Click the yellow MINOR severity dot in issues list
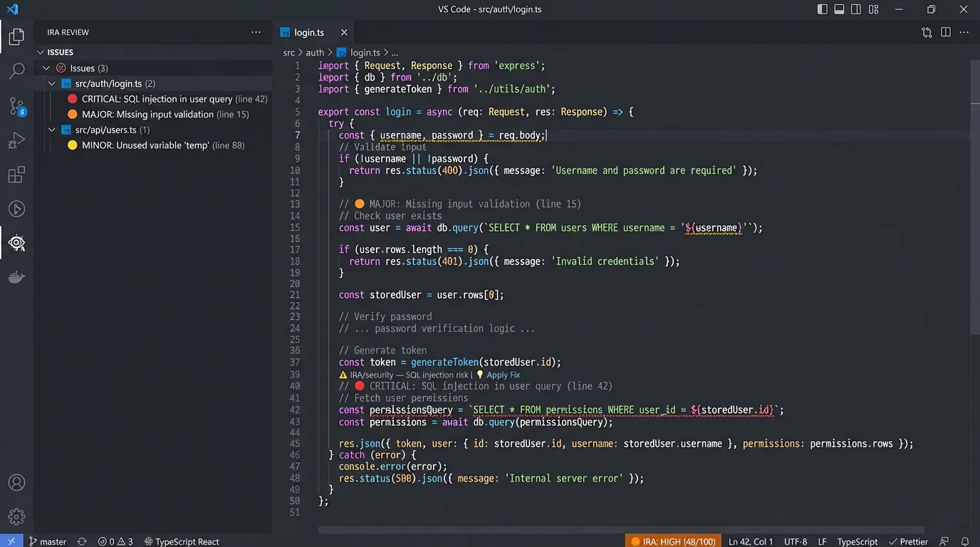Screen dimensions: 980x547 [73, 145]
